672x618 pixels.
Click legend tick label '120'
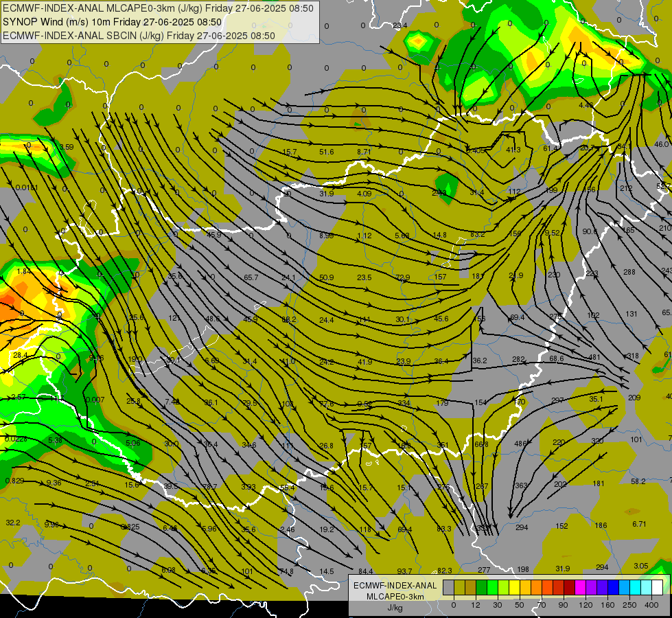tap(586, 605)
